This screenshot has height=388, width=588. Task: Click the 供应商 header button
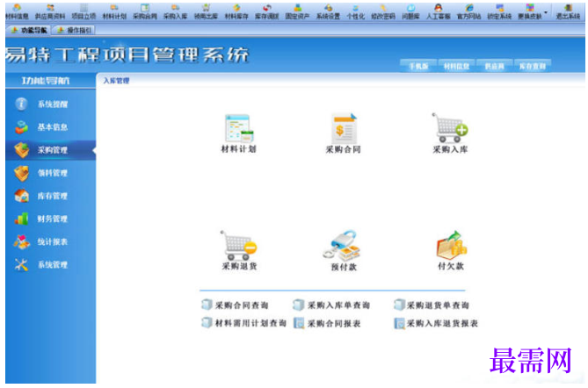(494, 66)
